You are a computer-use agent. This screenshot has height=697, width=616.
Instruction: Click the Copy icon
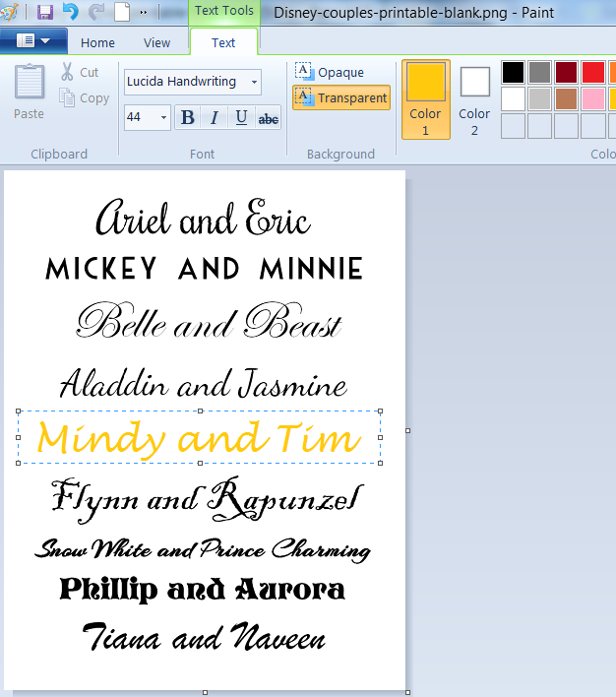[x=68, y=97]
